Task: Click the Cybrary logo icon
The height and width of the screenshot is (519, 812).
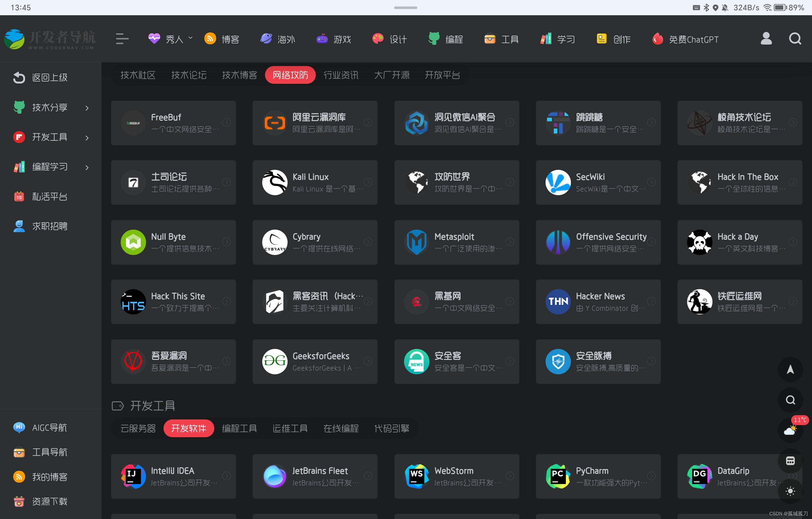Action: [275, 242]
